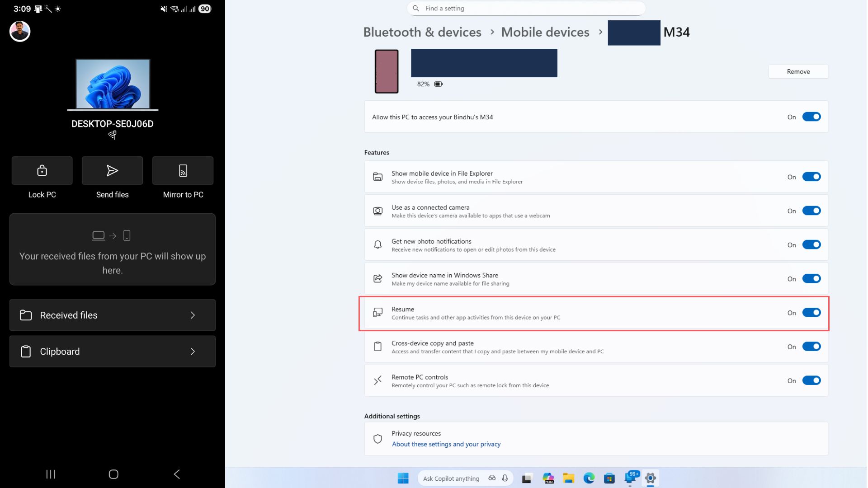
Task: Disable Cross-device copy and paste
Action: point(812,346)
